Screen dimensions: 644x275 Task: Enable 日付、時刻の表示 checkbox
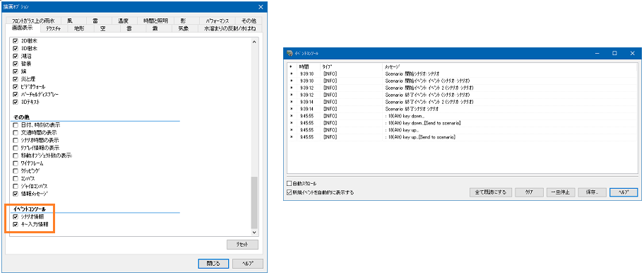tap(16, 125)
